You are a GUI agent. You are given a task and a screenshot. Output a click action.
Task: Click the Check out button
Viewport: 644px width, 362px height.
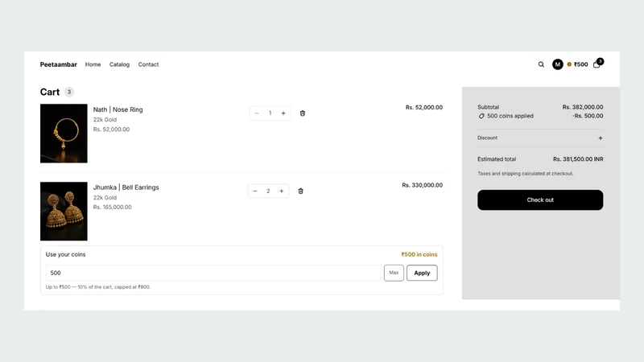(x=540, y=200)
